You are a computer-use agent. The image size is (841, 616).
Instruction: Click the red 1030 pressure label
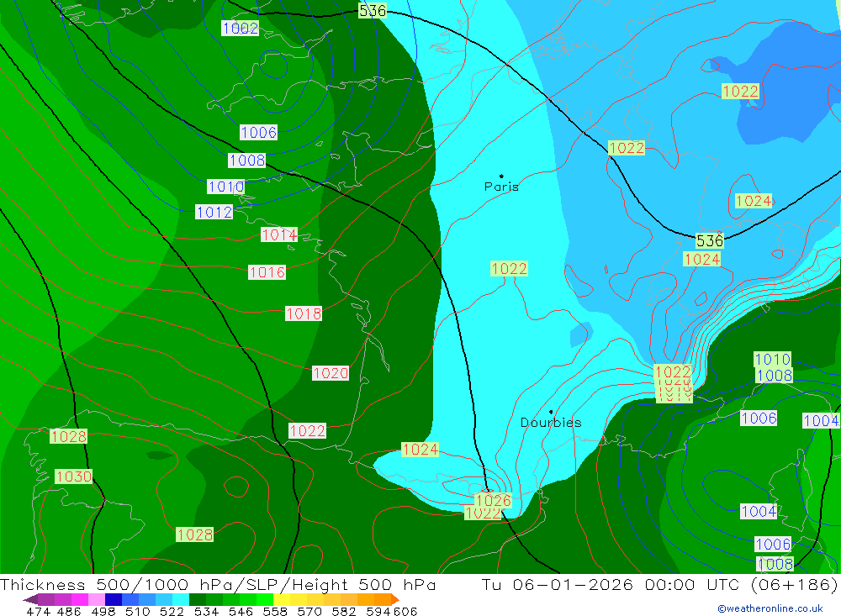[x=73, y=476]
